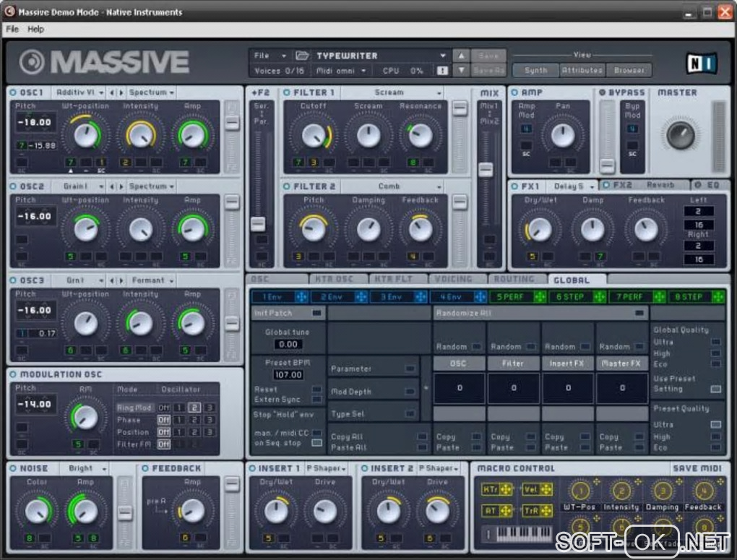Click the MIDI panic exclamation icon
Image resolution: width=737 pixels, height=560 pixels.
coord(441,71)
